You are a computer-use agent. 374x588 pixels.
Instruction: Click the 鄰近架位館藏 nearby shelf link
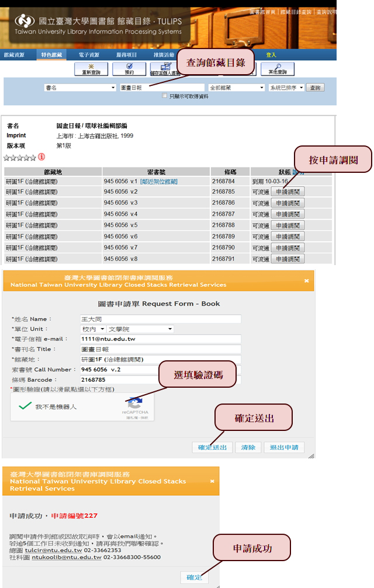159,182
